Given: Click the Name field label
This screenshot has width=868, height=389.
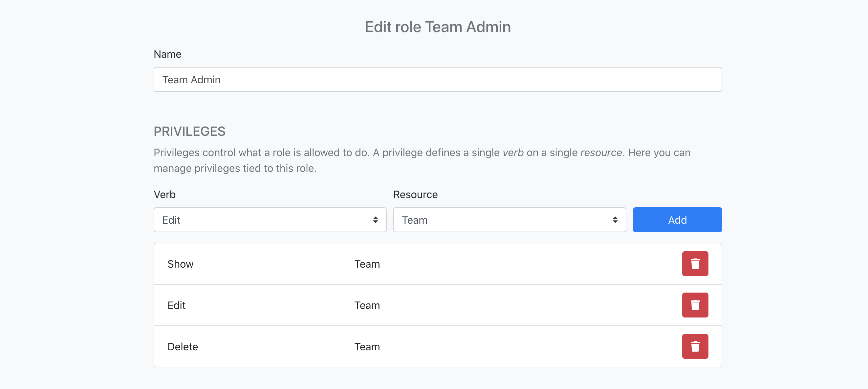Looking at the screenshot, I should pyautogui.click(x=167, y=54).
